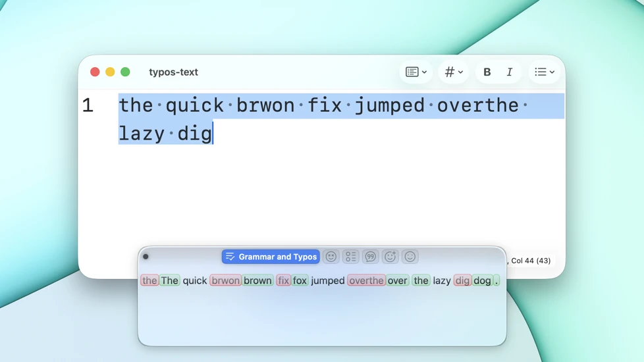
Task: Click the dizzy face emoji icon
Action: click(x=331, y=257)
